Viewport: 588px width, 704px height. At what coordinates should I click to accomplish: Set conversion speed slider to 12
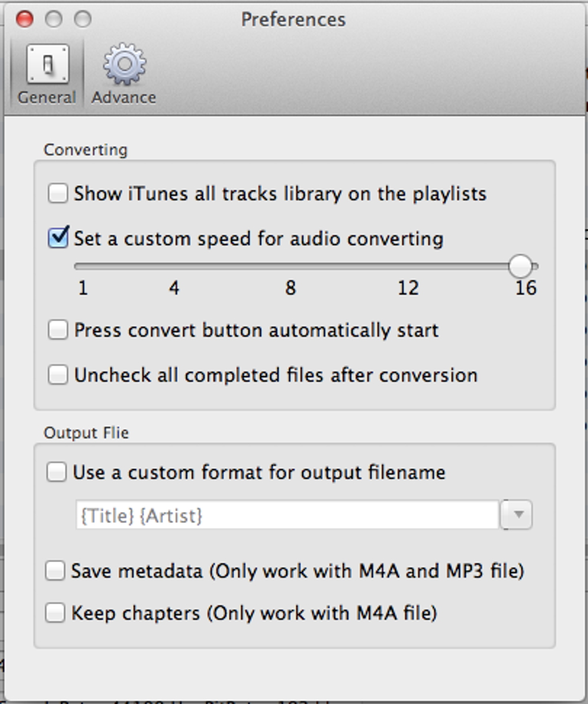408,266
